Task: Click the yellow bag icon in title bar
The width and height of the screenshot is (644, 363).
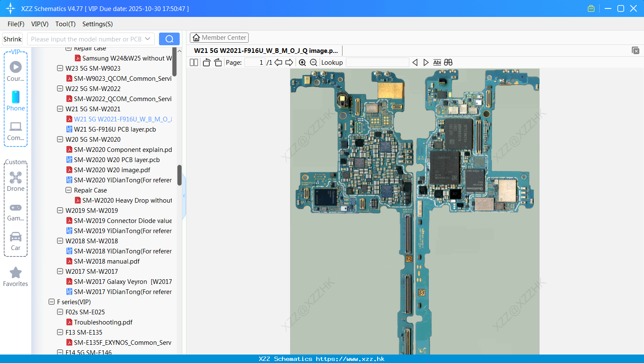Action: [x=591, y=8]
